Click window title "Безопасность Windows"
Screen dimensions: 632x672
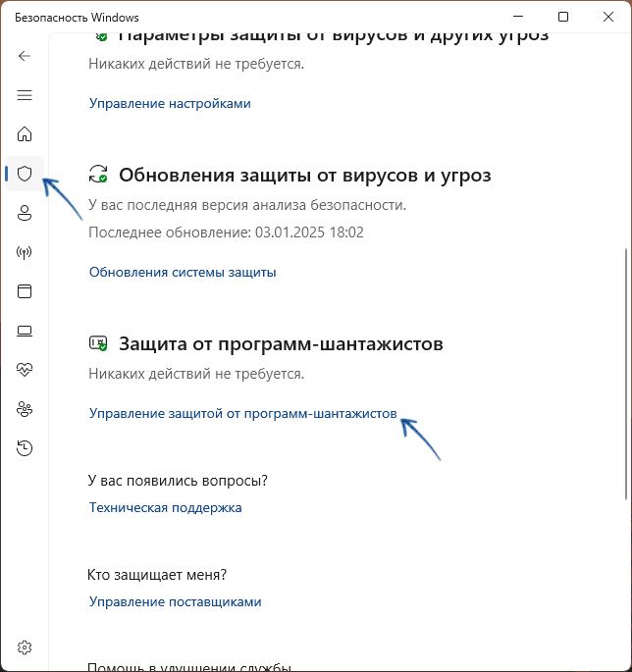(77, 18)
